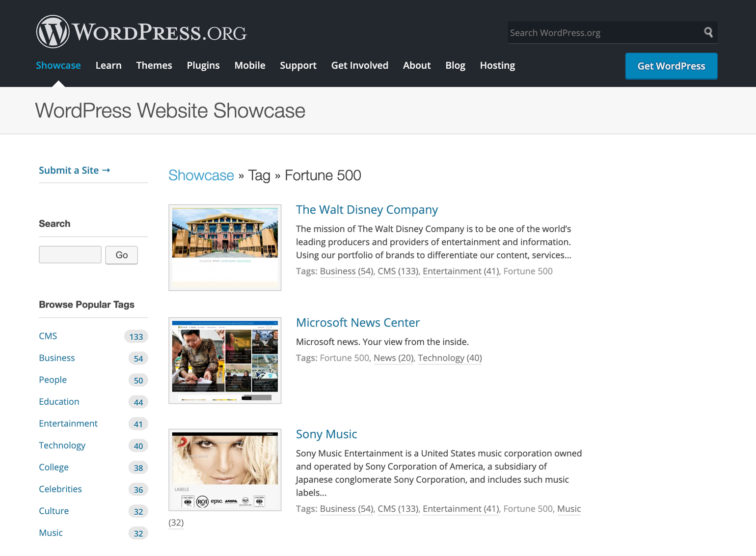The height and width of the screenshot is (556, 756).
Task: Click the Search WordPress.org input box
Action: [599, 32]
